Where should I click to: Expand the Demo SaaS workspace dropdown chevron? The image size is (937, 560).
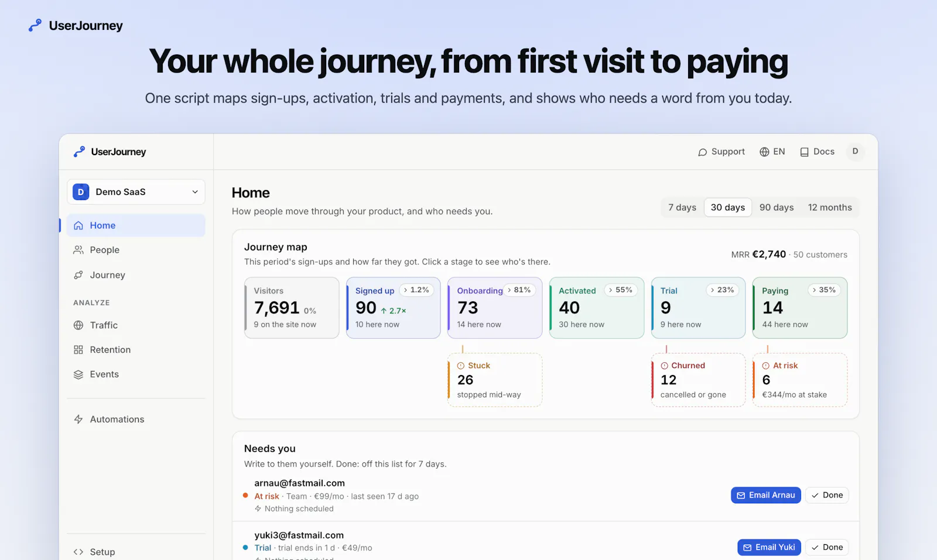click(195, 192)
